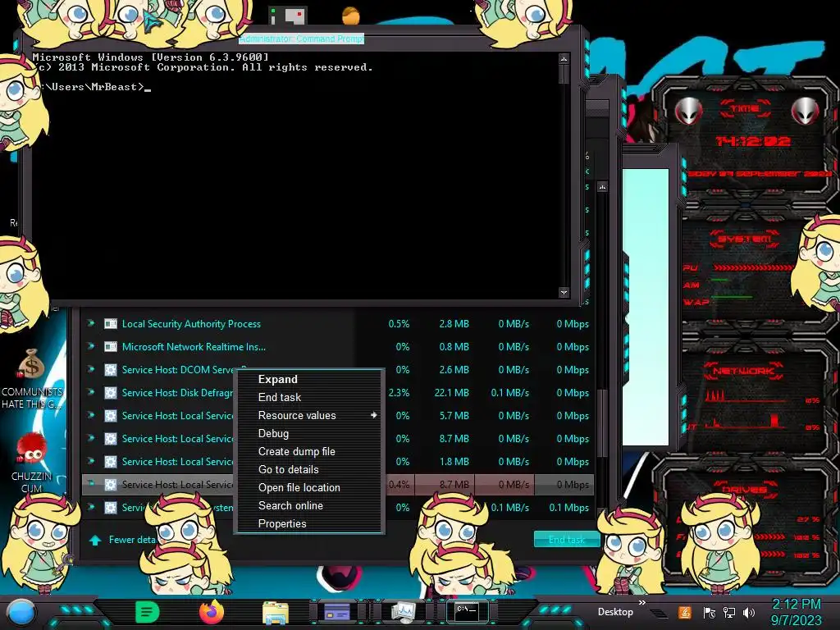The image size is (840, 630).
Task: Click Microsoft Network Realtime gear icon
Action: 111,347
